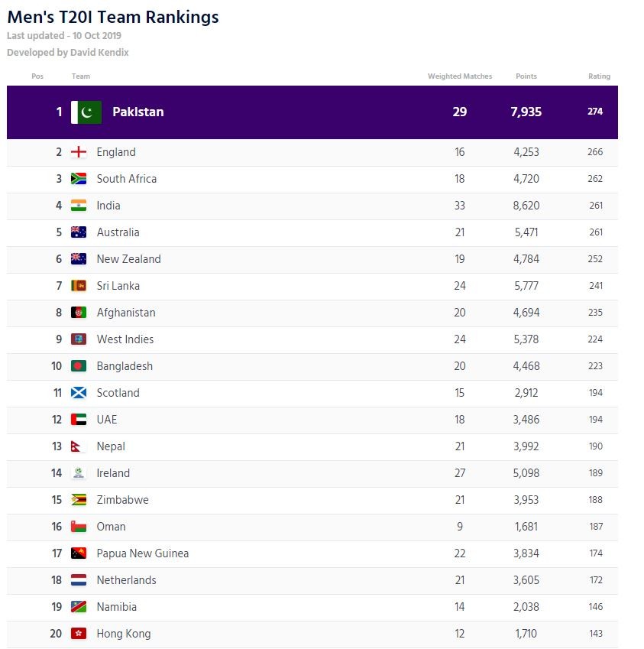This screenshot has width=644, height=649.
Task: Click the Netherlands team name
Action: [126, 580]
